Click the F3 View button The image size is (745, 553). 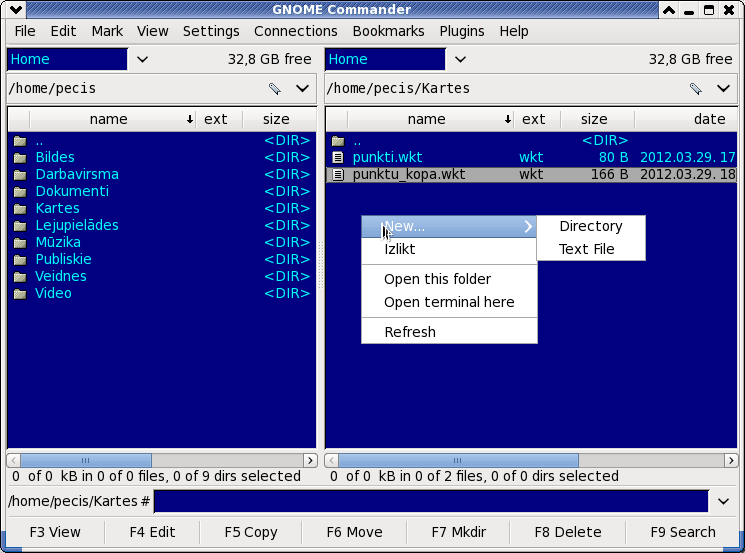pos(55,532)
